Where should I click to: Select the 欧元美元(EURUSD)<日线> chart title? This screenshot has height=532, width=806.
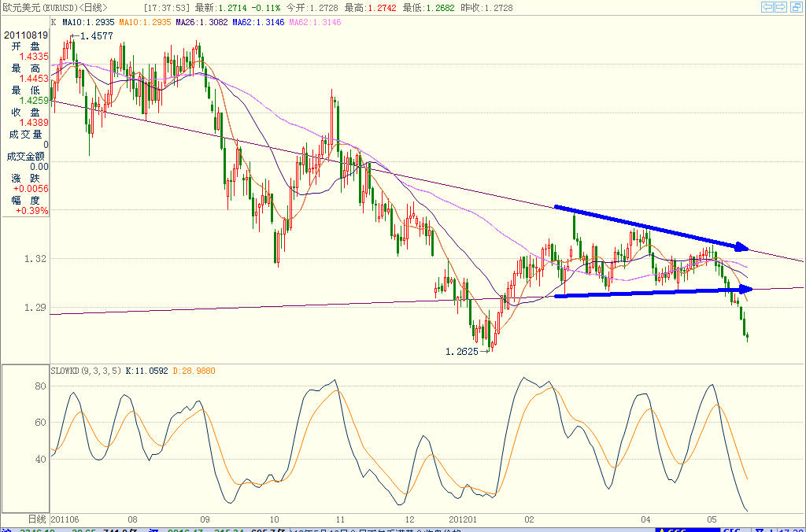coord(55,8)
